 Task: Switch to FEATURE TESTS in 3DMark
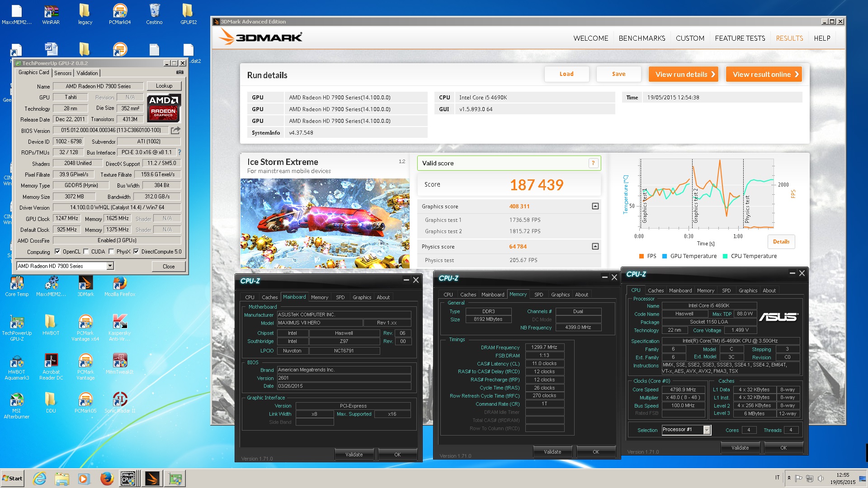click(740, 38)
